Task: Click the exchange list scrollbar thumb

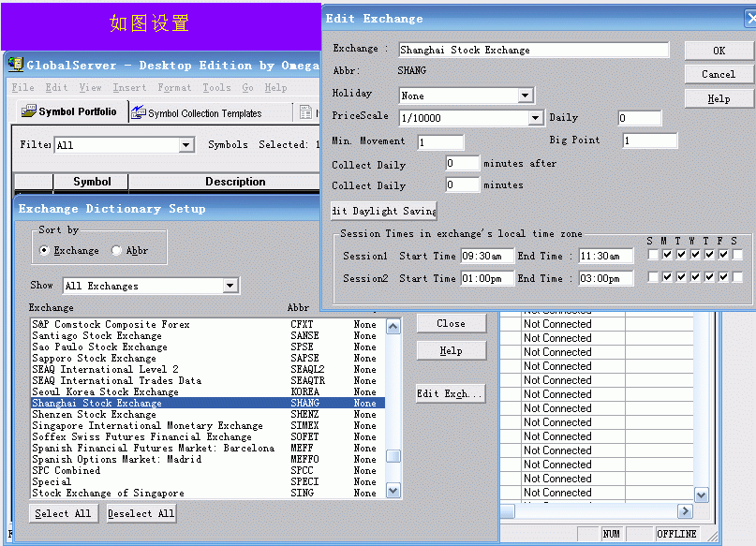Action: pos(393,456)
